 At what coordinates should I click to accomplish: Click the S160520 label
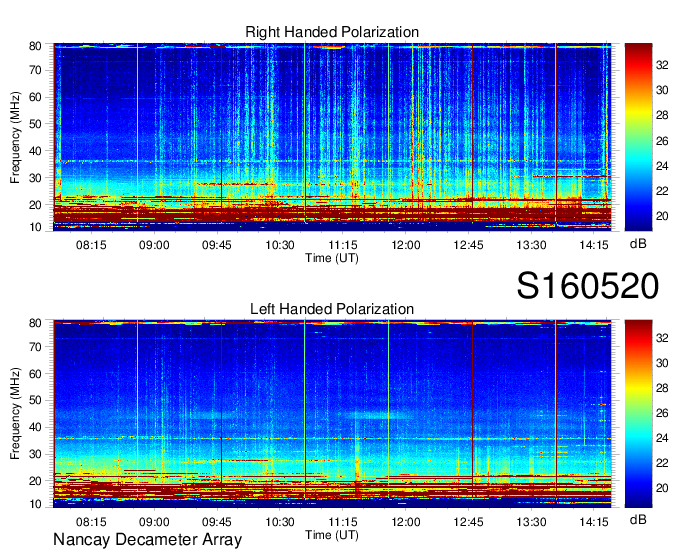point(588,286)
